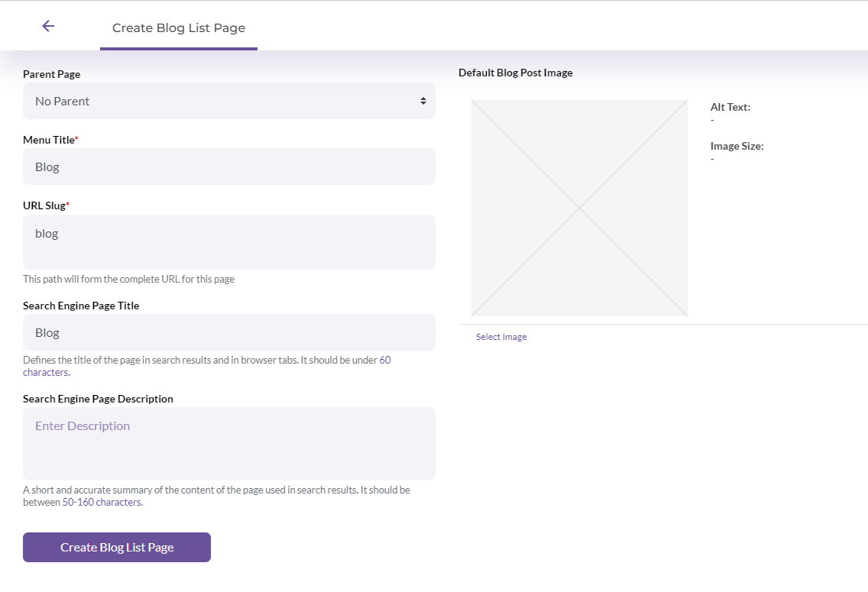Click the Image Size label
868x592 pixels.
pyautogui.click(x=737, y=146)
